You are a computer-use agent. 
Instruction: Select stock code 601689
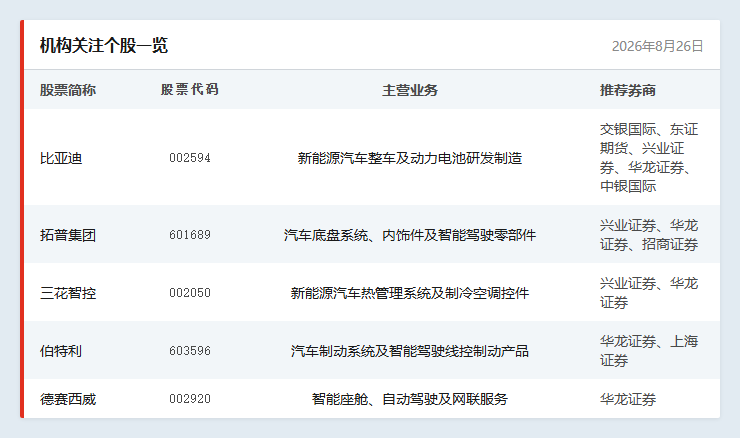[190, 235]
